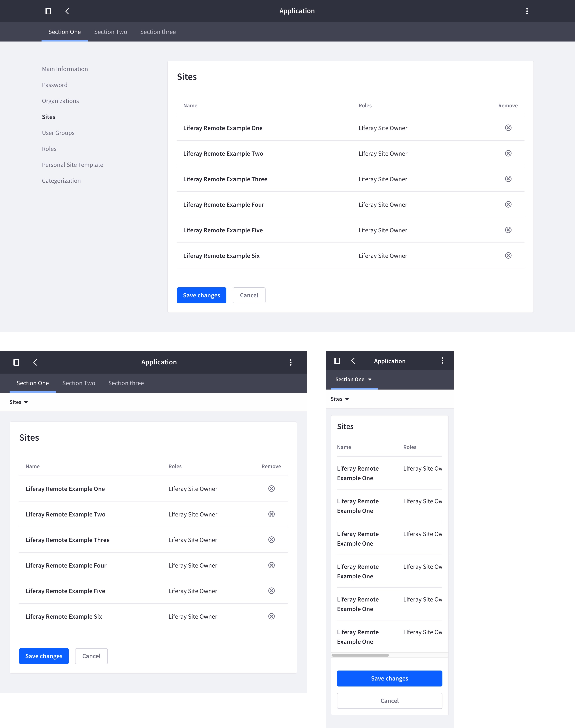575x728 pixels.
Task: Select User Groups in the sidebar
Action: pyautogui.click(x=58, y=133)
